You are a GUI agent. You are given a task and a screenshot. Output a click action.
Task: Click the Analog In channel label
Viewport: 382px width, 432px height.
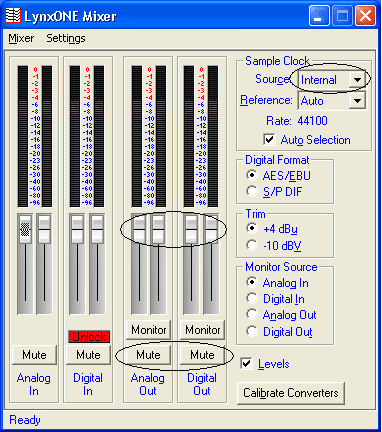[34, 384]
